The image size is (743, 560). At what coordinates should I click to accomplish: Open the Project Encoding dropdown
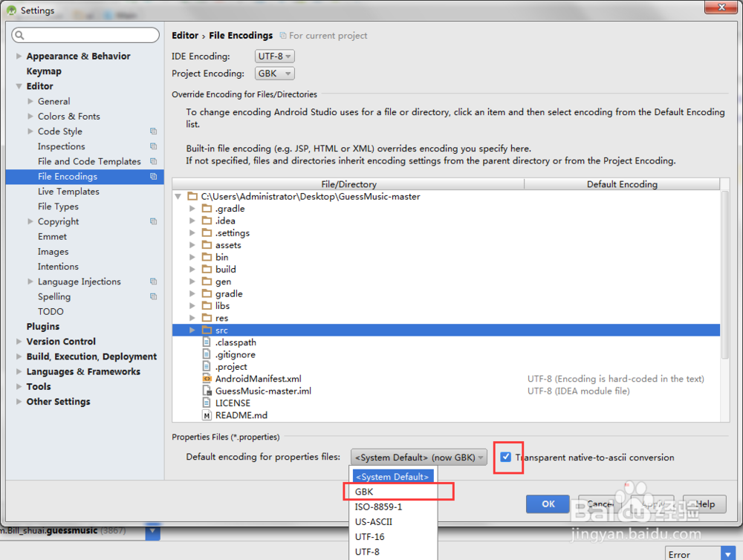coord(274,74)
